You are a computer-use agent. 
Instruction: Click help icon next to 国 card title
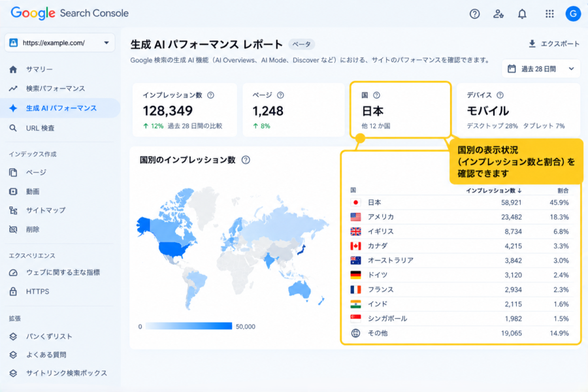376,95
